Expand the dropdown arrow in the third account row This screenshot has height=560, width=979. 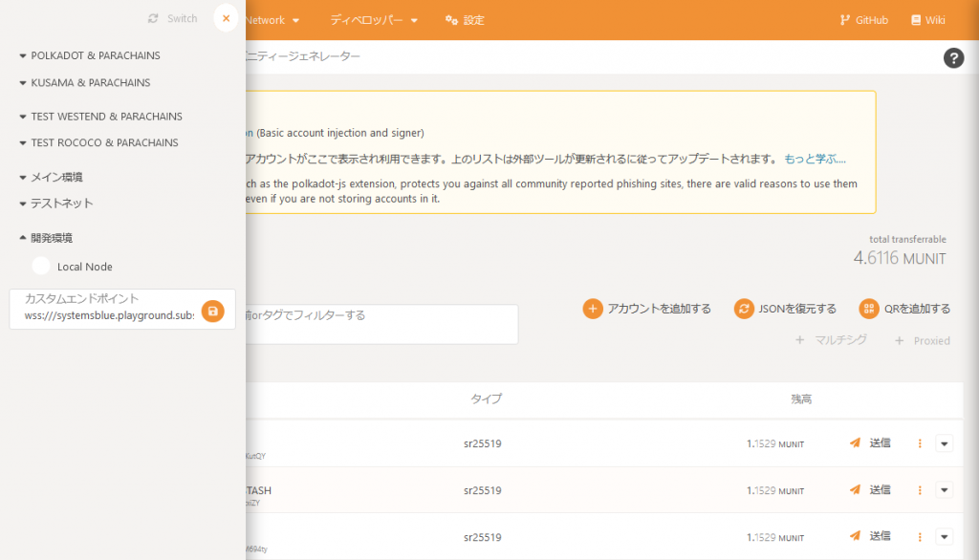point(945,536)
